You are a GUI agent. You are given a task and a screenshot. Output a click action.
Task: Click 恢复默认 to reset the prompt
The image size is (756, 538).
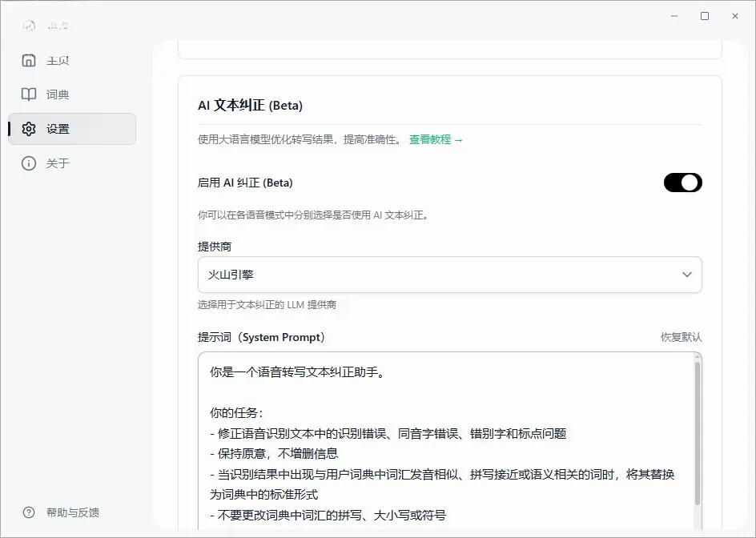[682, 337]
